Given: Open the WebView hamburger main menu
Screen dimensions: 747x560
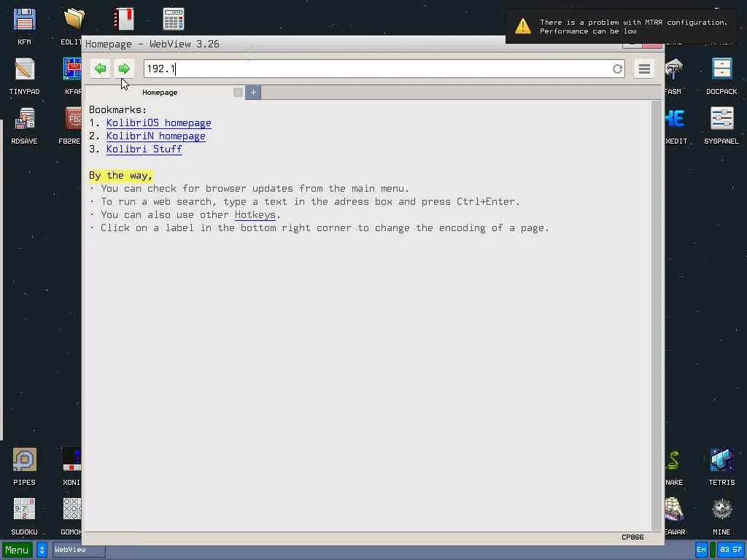Looking at the screenshot, I should 644,69.
